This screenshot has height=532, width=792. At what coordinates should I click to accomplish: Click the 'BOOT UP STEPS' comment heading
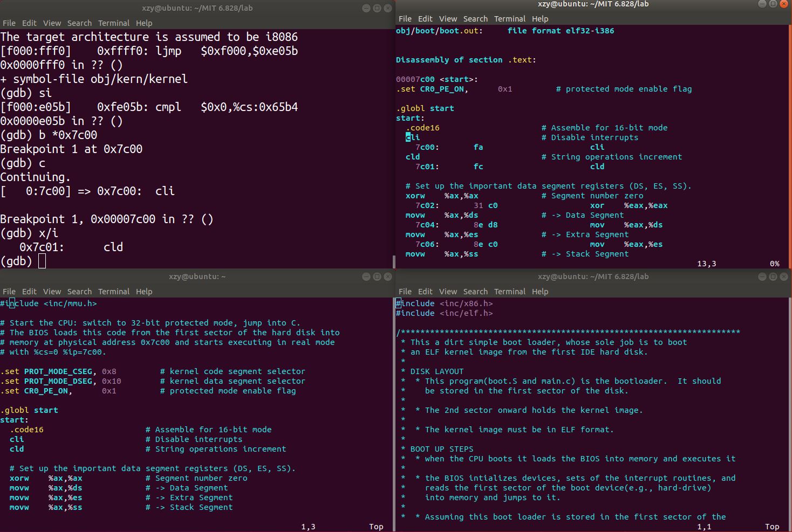pos(441,449)
